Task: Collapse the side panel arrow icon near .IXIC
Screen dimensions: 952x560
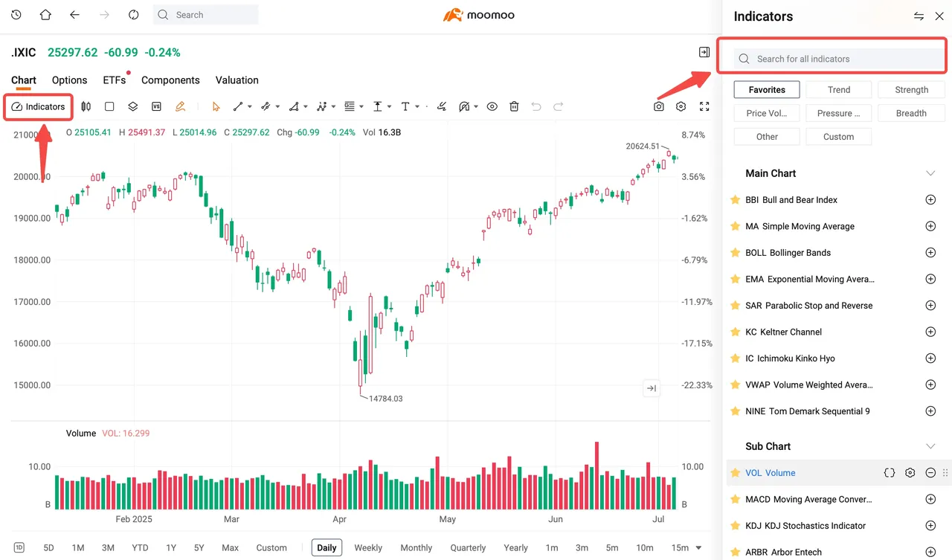Action: 704,52
